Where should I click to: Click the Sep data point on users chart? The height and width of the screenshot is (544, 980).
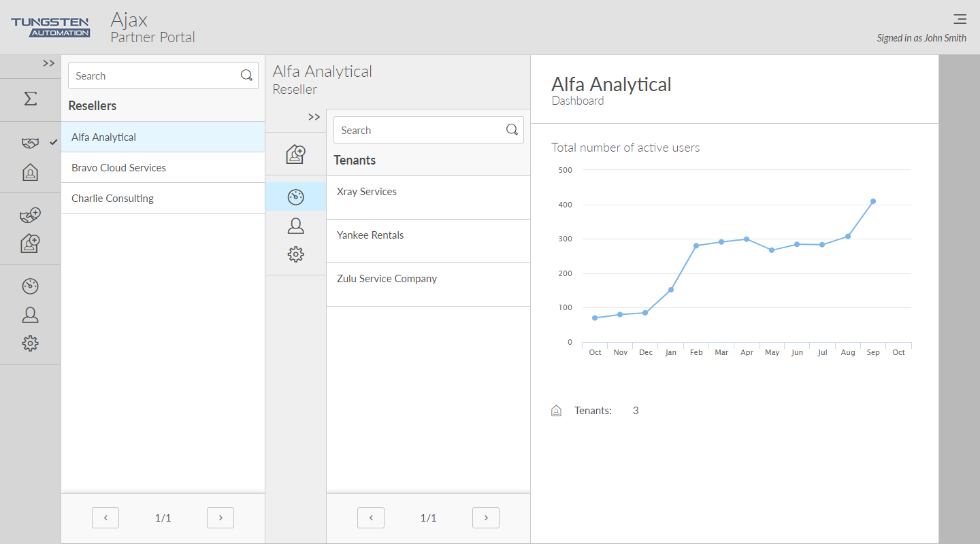tap(872, 201)
